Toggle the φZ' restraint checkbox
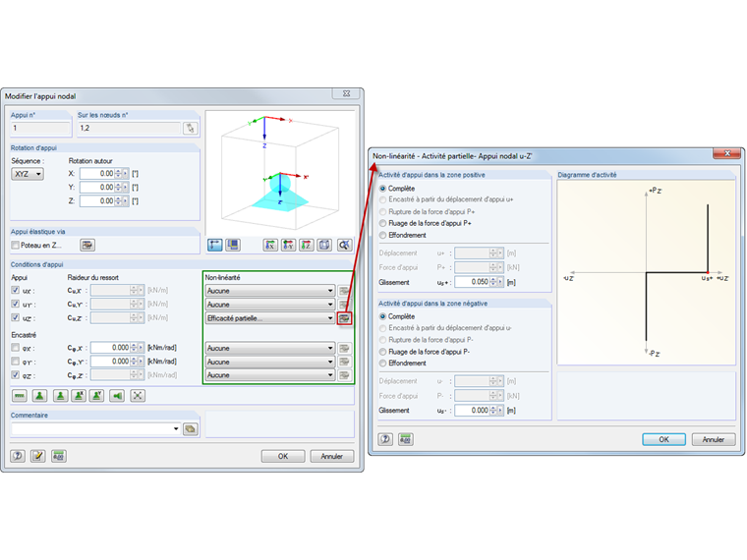Viewport: 747px width, 560px height. (x=16, y=375)
